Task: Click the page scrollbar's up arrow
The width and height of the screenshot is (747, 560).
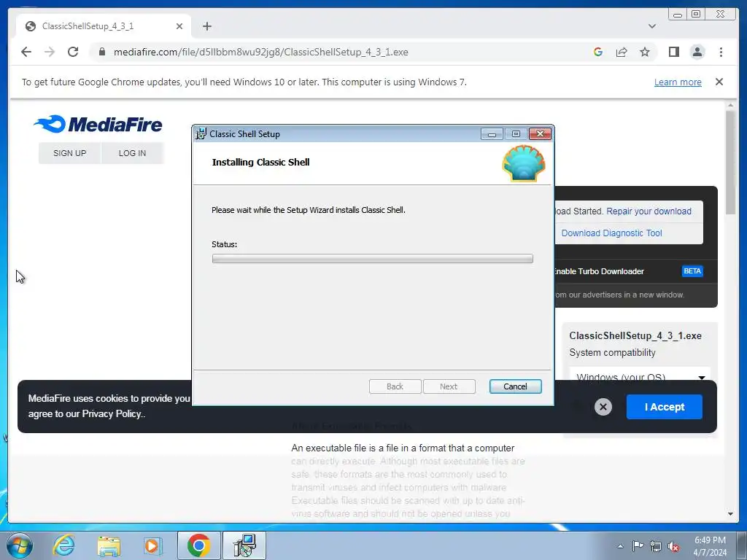Action: click(731, 105)
